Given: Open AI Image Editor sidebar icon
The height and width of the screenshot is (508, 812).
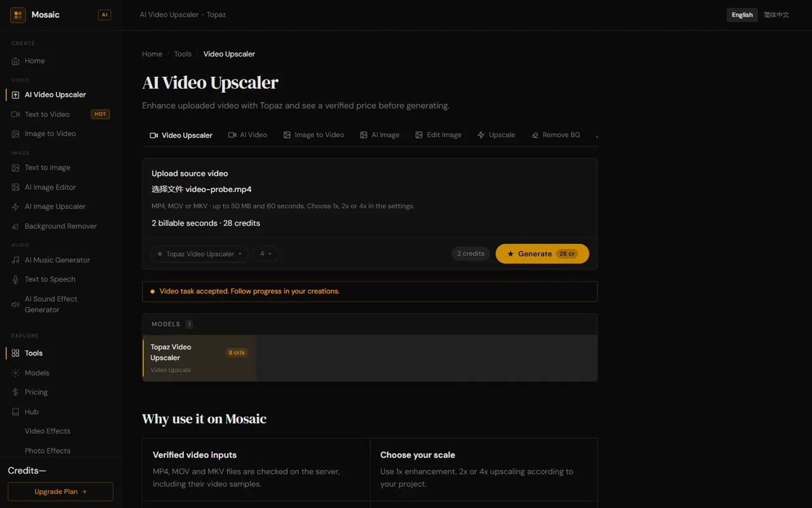Looking at the screenshot, I should tap(16, 187).
